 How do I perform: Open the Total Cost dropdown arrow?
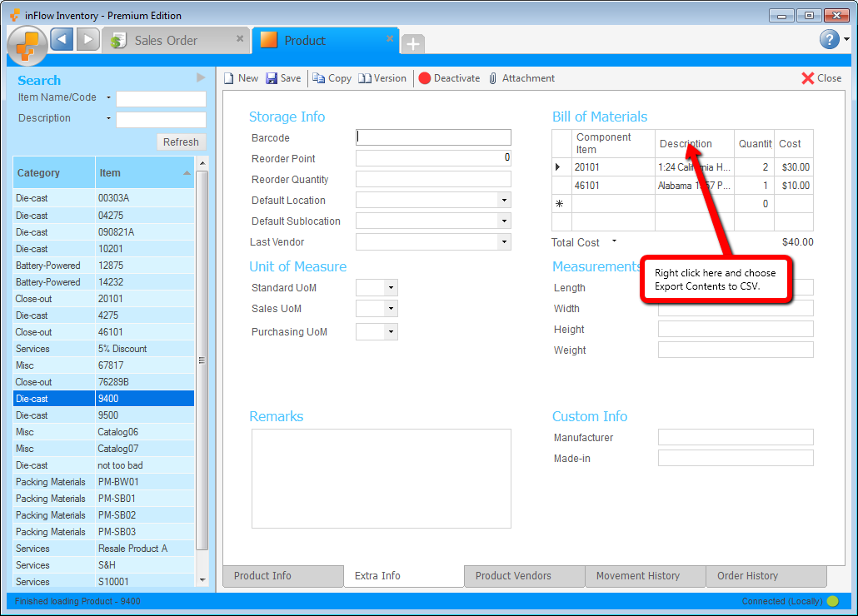[x=614, y=241]
